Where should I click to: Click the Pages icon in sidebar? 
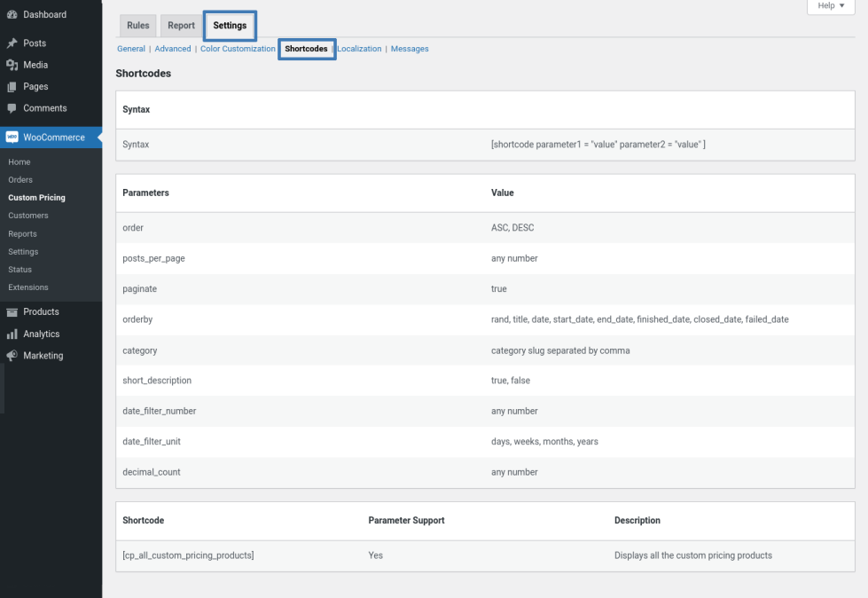[12, 87]
